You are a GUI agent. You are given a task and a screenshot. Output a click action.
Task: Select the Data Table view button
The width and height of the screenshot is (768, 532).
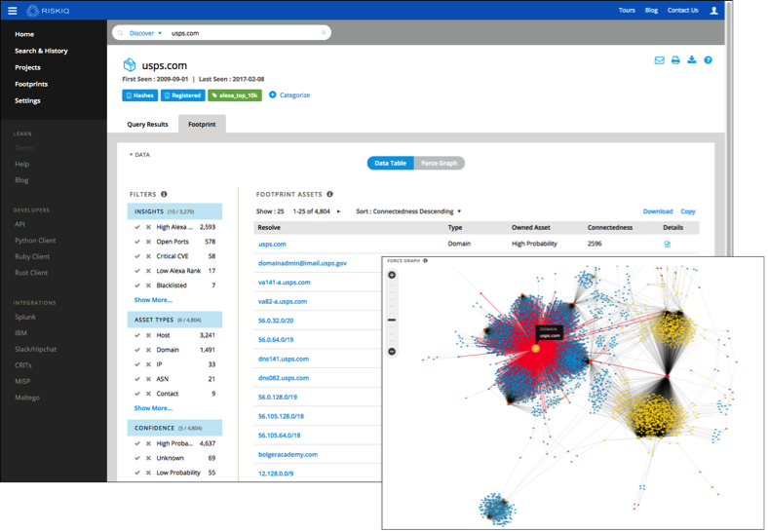point(391,163)
